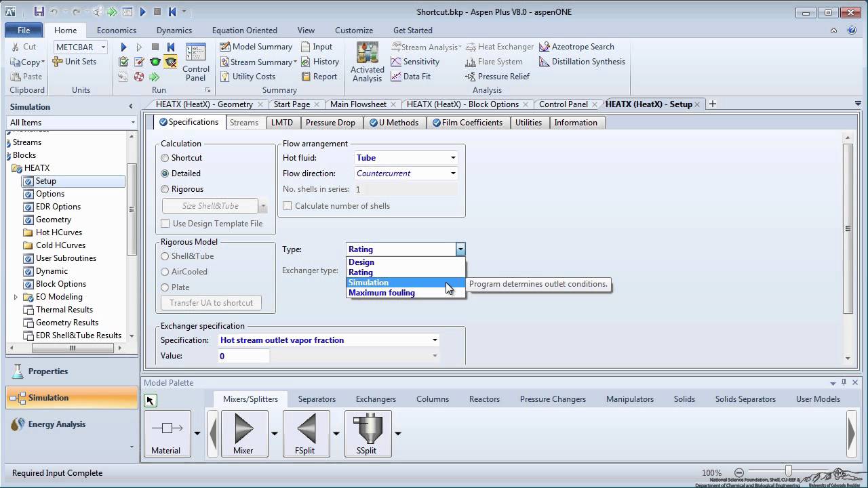Save the file from the quick access toolbar
868x488 pixels.
tap(39, 12)
